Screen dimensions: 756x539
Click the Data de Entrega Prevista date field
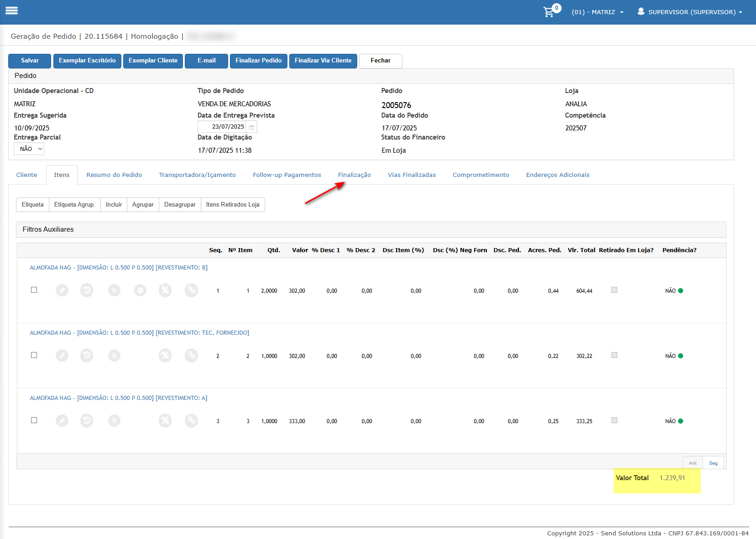click(223, 127)
